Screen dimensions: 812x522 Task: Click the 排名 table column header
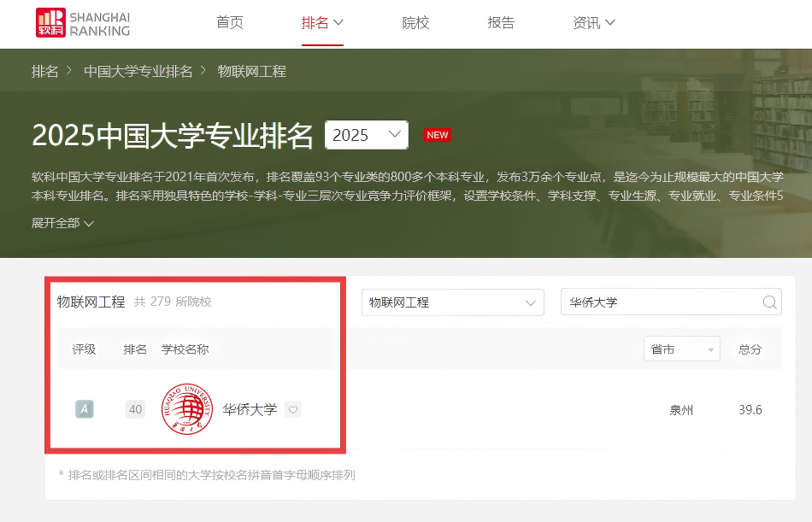tap(135, 349)
